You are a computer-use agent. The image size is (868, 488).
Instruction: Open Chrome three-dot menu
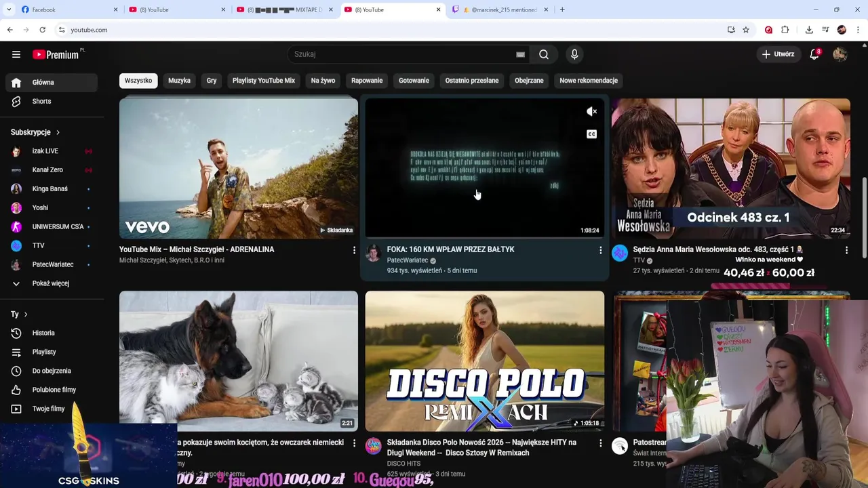coord(859,30)
